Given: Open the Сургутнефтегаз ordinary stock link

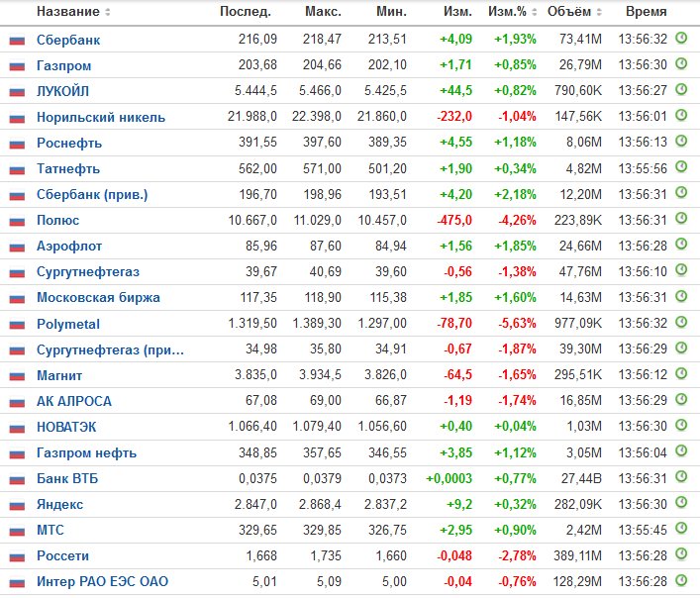Looking at the screenshot, I should pos(88,272).
